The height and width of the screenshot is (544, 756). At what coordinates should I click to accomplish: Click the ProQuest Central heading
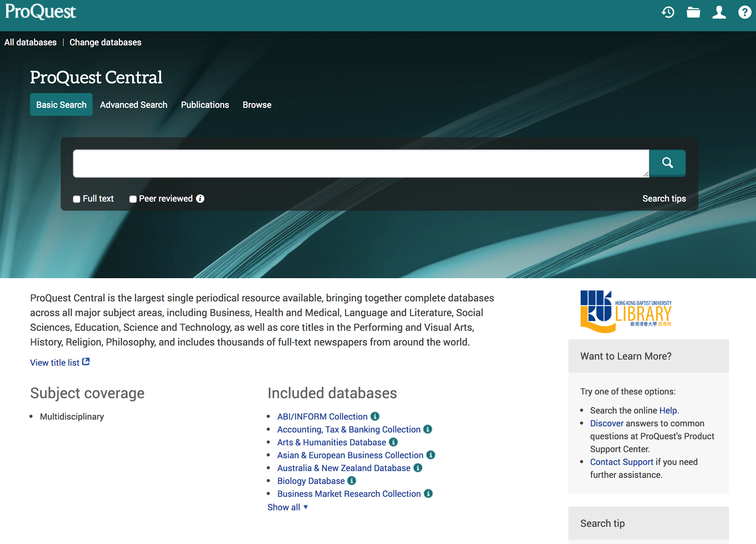pos(96,77)
